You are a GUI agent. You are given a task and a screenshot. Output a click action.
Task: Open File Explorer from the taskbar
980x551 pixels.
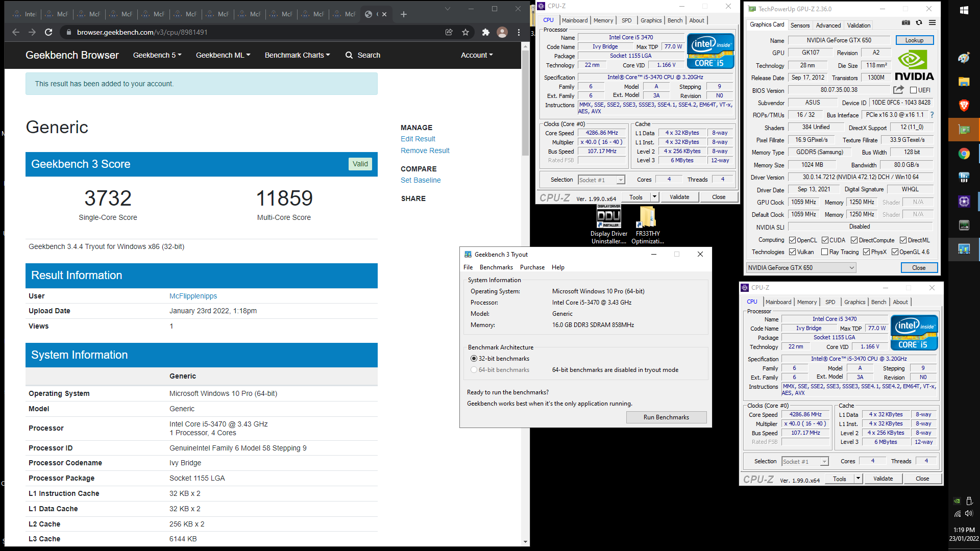[964, 82]
